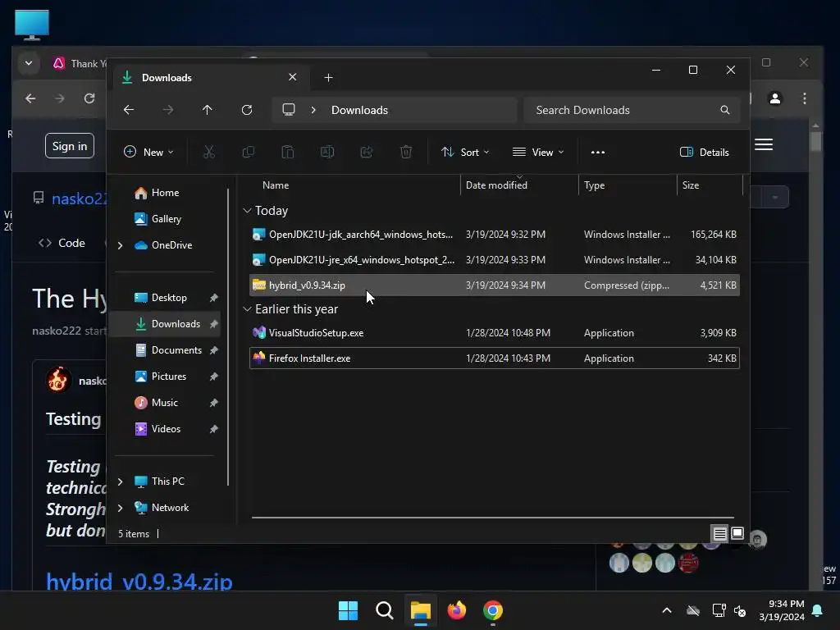Click the Share icon in Explorer toolbar

coord(367,152)
